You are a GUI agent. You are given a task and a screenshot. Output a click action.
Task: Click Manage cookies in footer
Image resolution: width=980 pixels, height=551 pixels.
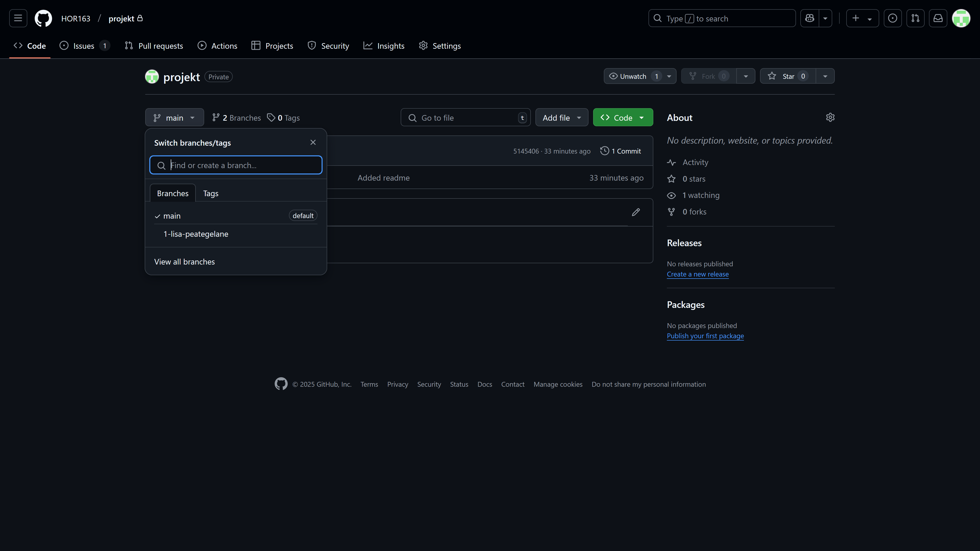coord(558,384)
